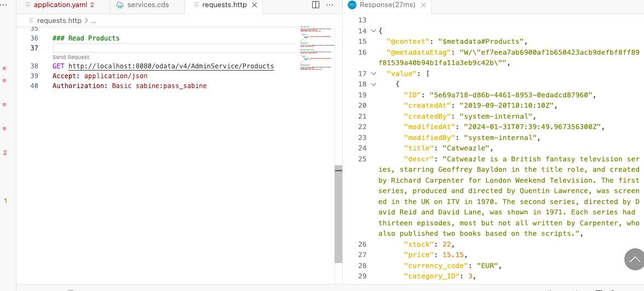Click the scroll-to-top arrow button
The image size is (644, 291).
coord(634,260)
